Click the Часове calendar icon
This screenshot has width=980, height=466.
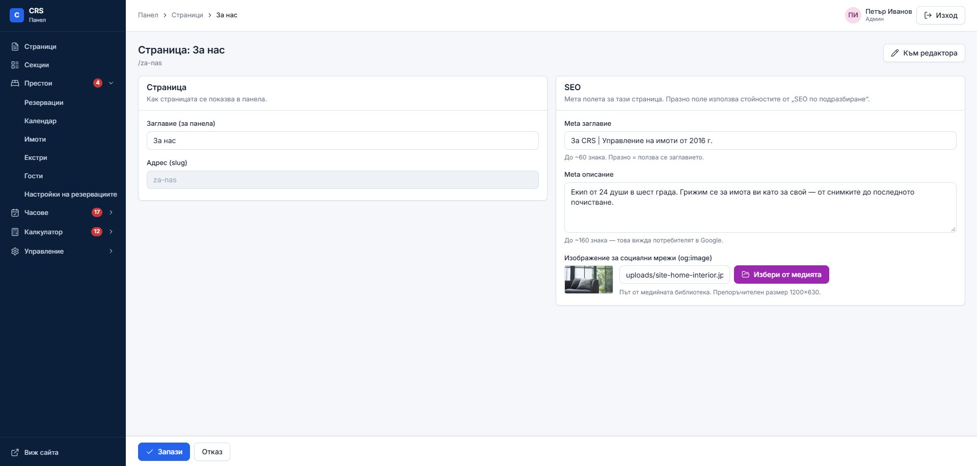(15, 212)
